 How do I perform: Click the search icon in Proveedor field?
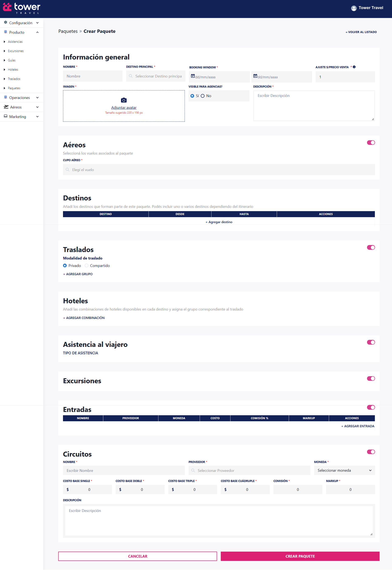193,470
